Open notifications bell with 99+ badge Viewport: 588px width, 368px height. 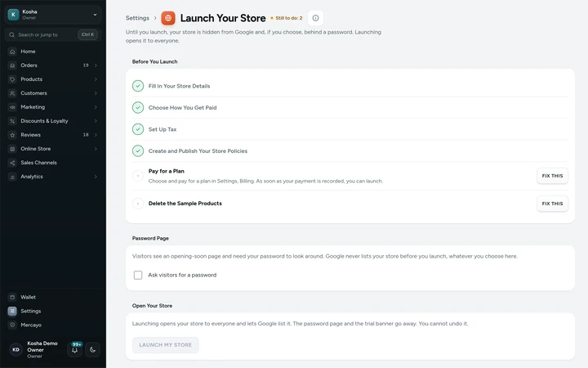coord(74,350)
